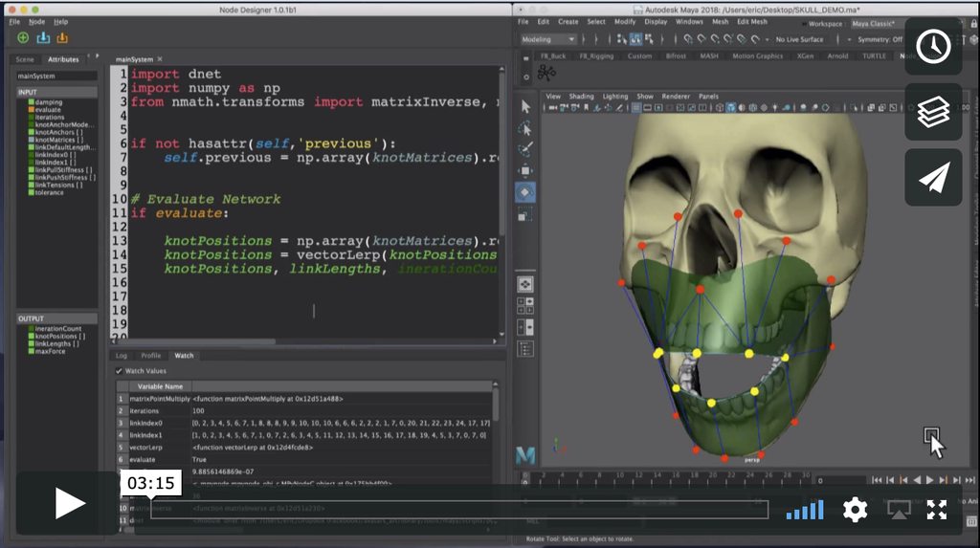Switch to the Attributes tab
The image size is (980, 548).
pos(64,59)
